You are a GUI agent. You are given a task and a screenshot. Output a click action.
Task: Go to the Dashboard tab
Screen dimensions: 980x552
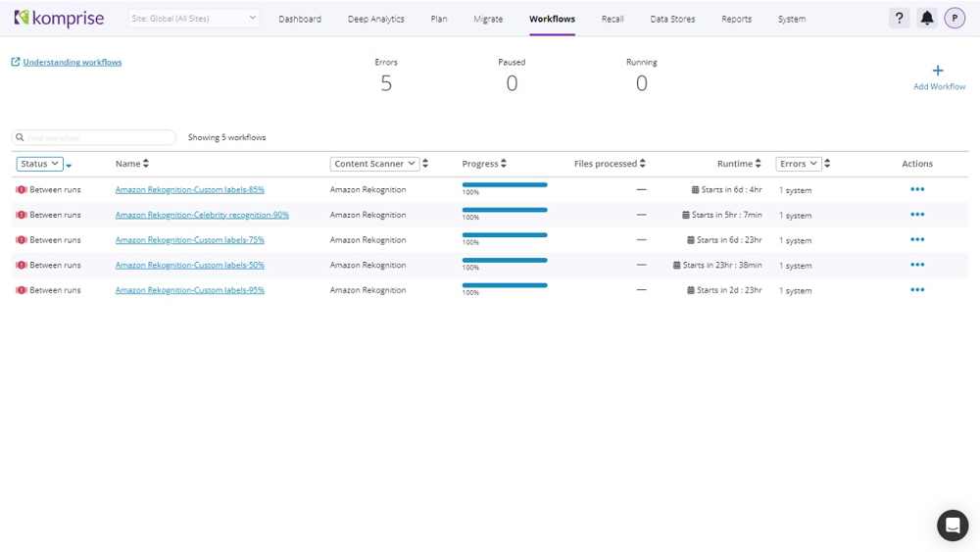coord(300,19)
